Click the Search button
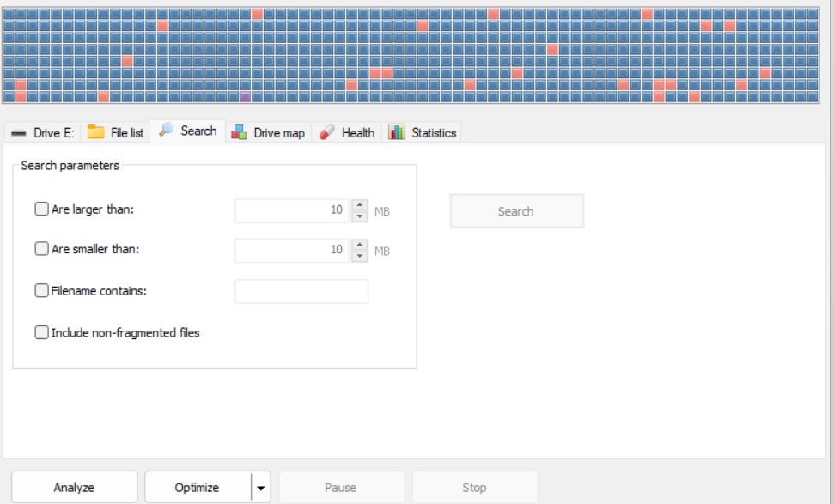 516,211
